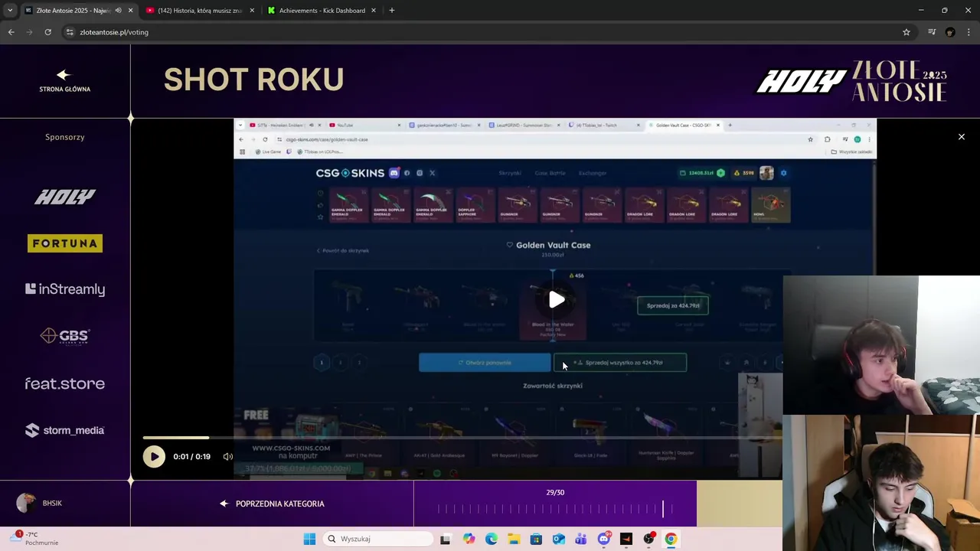Click Otwórz ponownie button in video
The height and width of the screenshot is (551, 980).
(x=484, y=363)
